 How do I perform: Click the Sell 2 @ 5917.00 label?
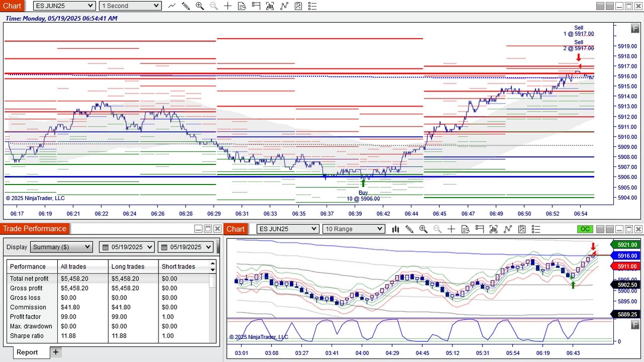[579, 45]
